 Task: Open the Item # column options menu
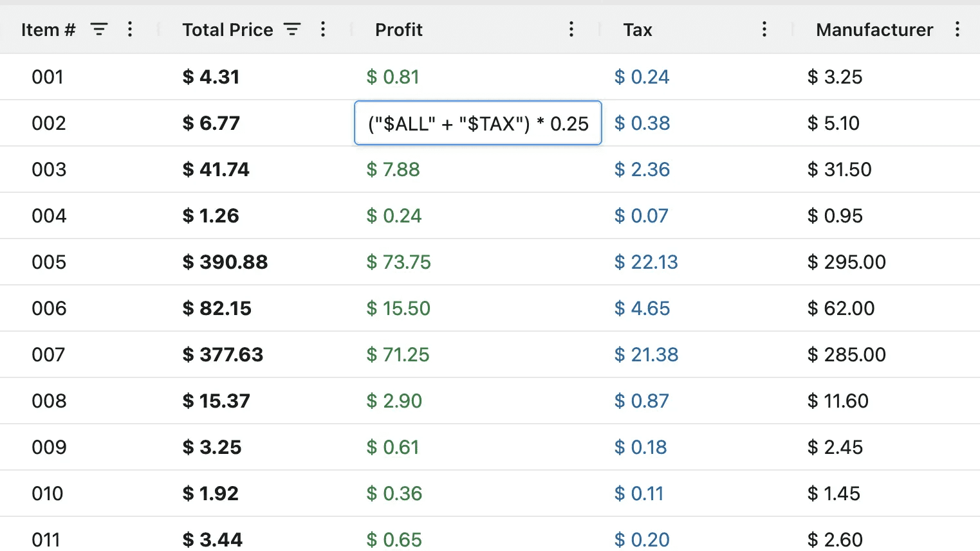(130, 30)
